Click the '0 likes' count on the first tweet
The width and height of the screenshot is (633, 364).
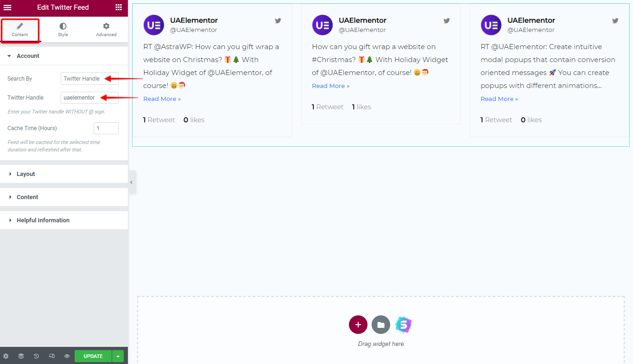194,120
